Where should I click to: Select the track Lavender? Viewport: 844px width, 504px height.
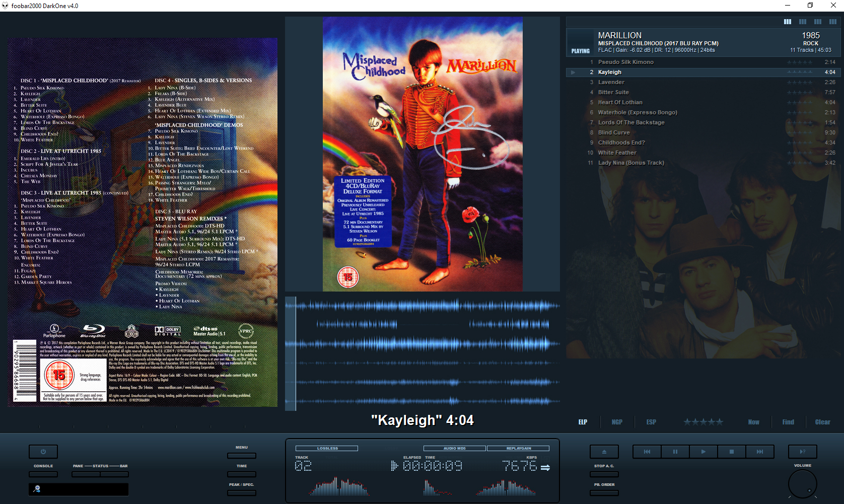pyautogui.click(x=703, y=83)
